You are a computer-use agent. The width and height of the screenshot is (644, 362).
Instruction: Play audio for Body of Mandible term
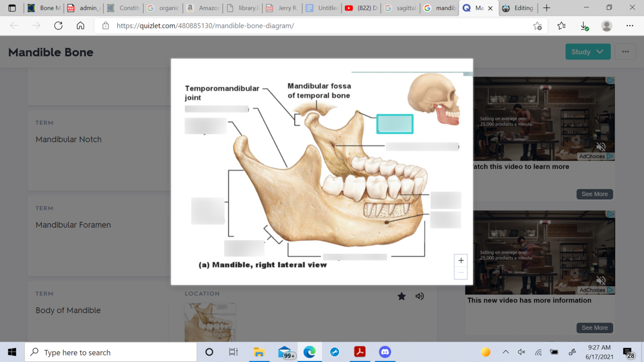[x=420, y=296]
